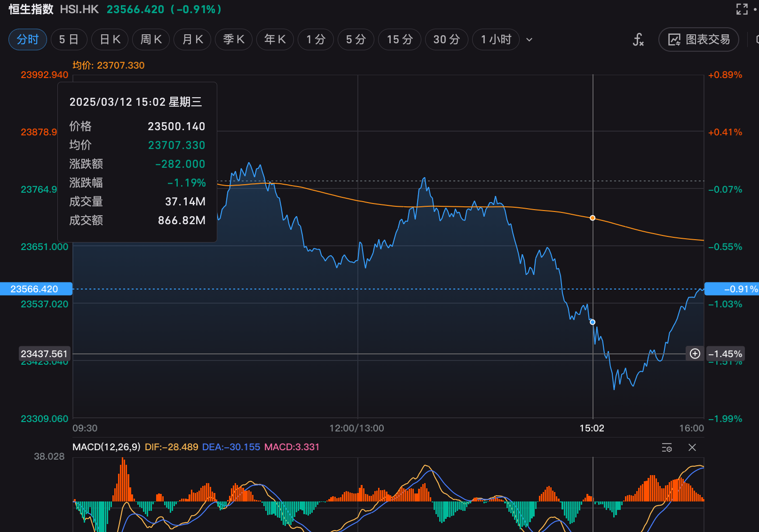This screenshot has width=759, height=532.
Task: Select the 5日 chart tab
Action: pos(69,39)
